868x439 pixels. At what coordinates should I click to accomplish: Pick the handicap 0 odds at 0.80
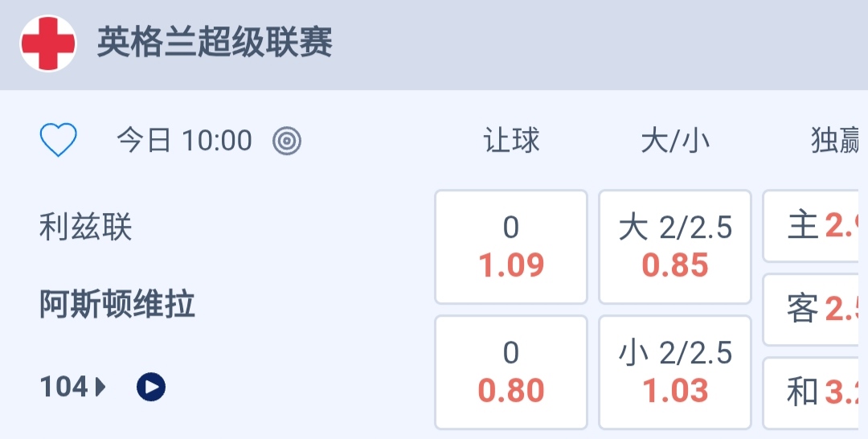(511, 372)
